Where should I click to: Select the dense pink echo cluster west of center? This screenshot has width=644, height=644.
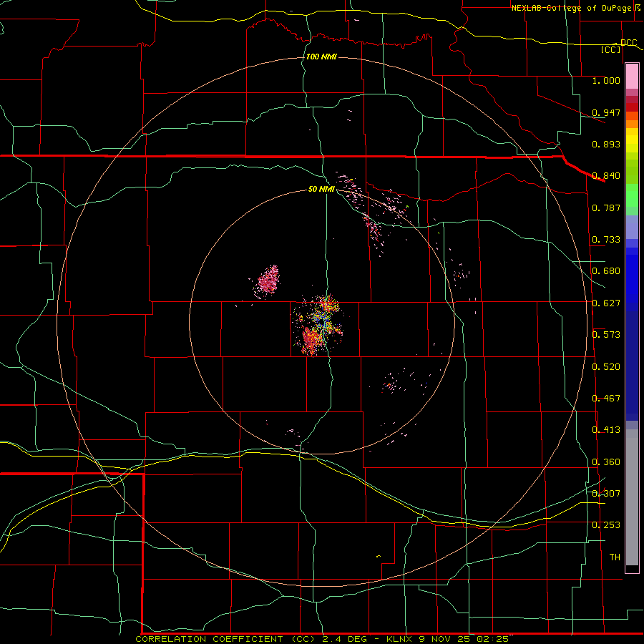tap(268, 281)
